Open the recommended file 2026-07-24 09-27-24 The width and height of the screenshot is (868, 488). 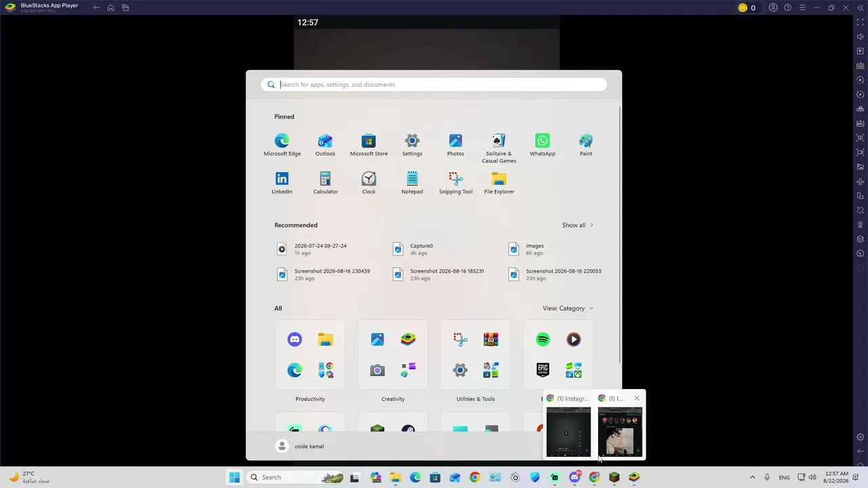tap(312, 249)
